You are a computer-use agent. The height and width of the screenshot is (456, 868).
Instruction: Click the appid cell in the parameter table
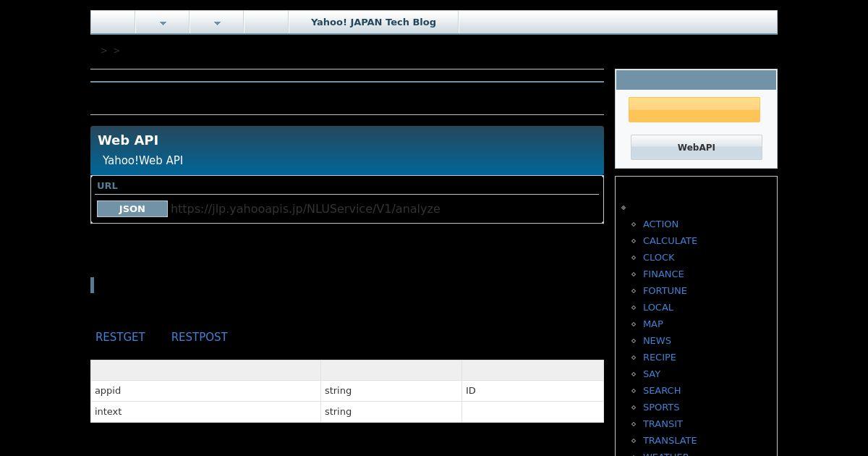(x=205, y=391)
